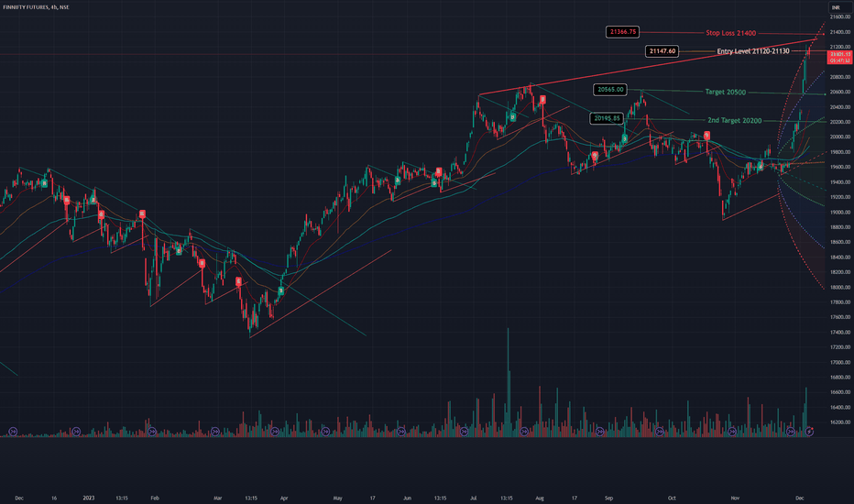Click the Aug label on time axis
The image size is (854, 504).
click(x=540, y=498)
